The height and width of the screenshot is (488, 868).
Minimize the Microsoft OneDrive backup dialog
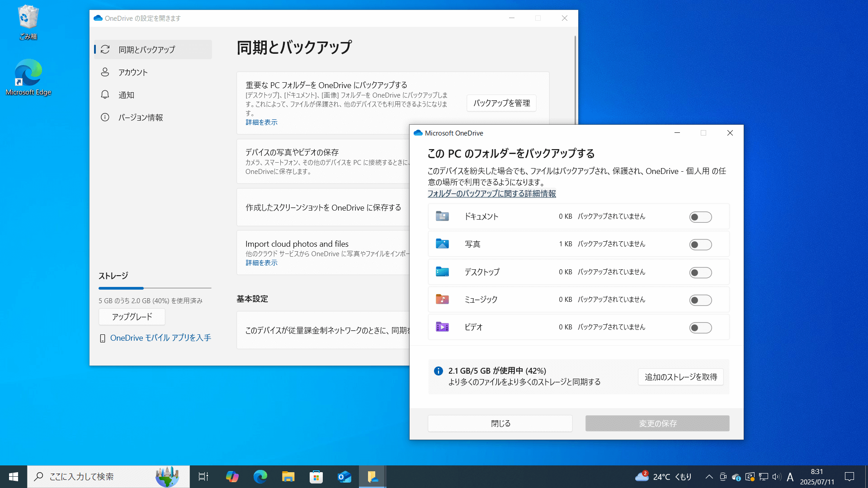click(677, 133)
